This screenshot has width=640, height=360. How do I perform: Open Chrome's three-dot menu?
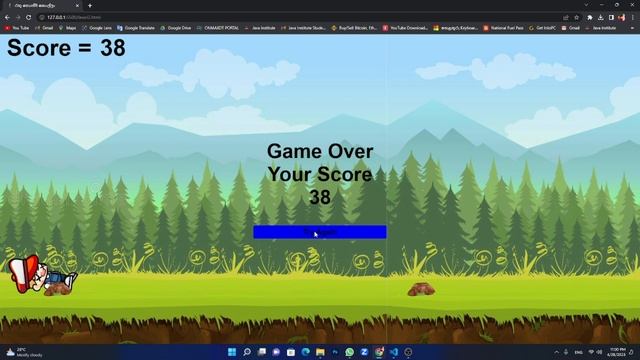(x=633, y=18)
